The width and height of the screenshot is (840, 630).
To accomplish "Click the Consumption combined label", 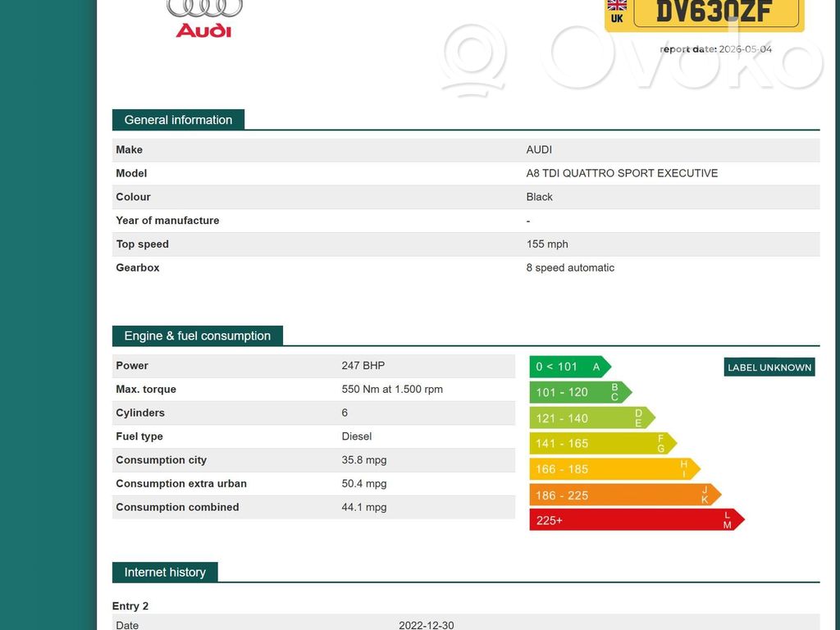I will click(177, 507).
